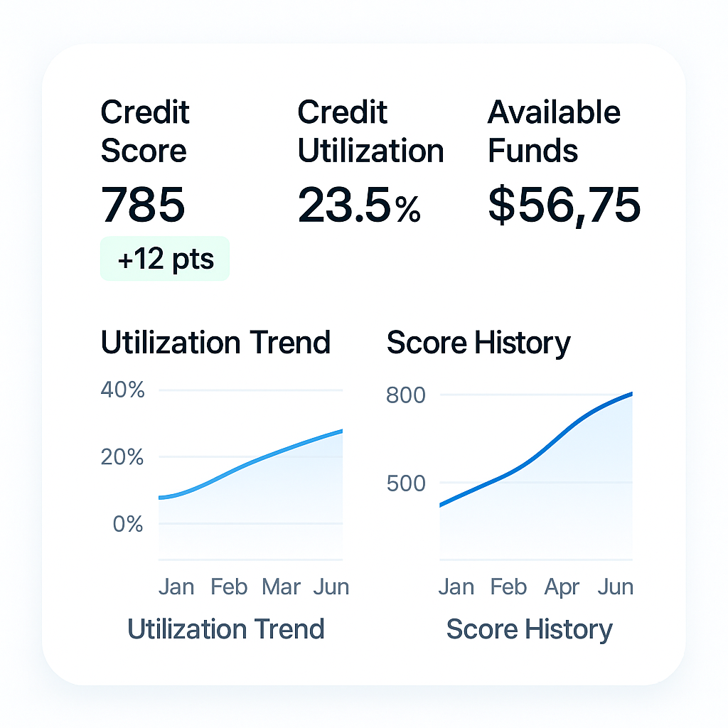Click the 0% axis label

point(128,525)
